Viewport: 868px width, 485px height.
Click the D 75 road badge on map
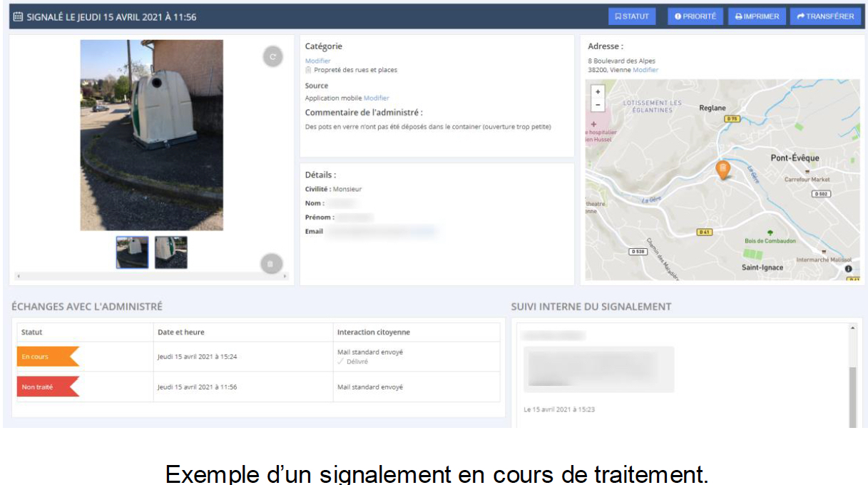click(x=732, y=119)
